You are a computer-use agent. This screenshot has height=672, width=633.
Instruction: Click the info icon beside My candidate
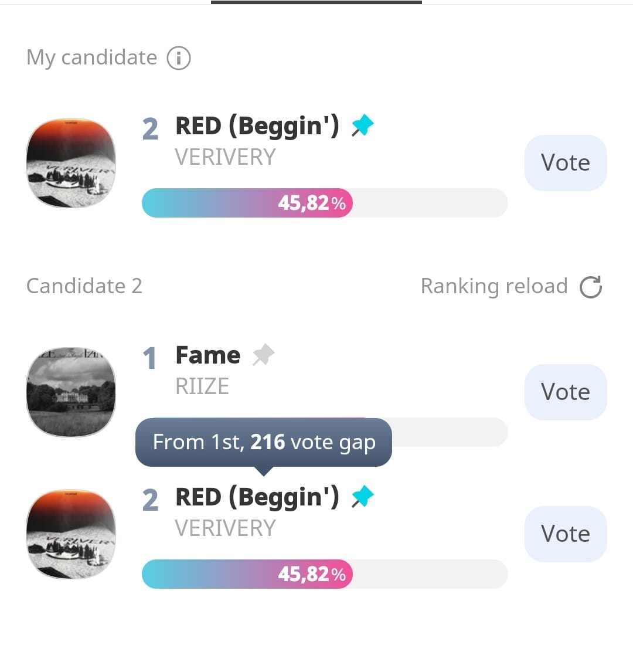(179, 58)
